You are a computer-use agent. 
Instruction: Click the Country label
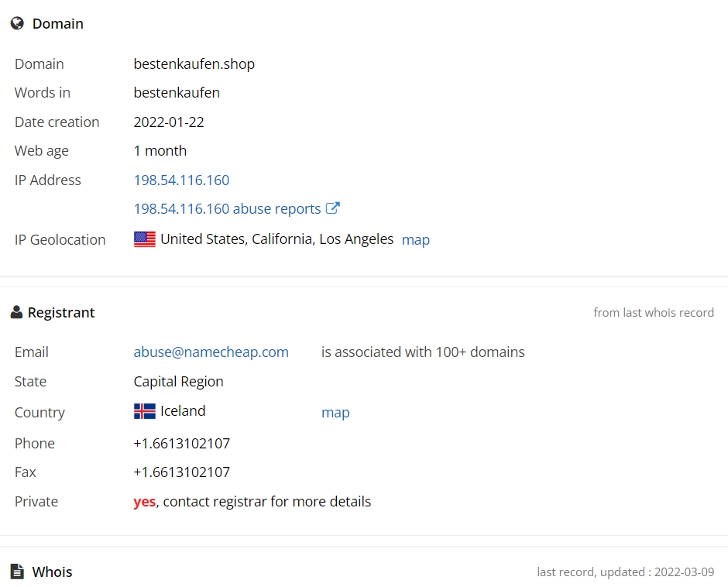pyautogui.click(x=40, y=413)
